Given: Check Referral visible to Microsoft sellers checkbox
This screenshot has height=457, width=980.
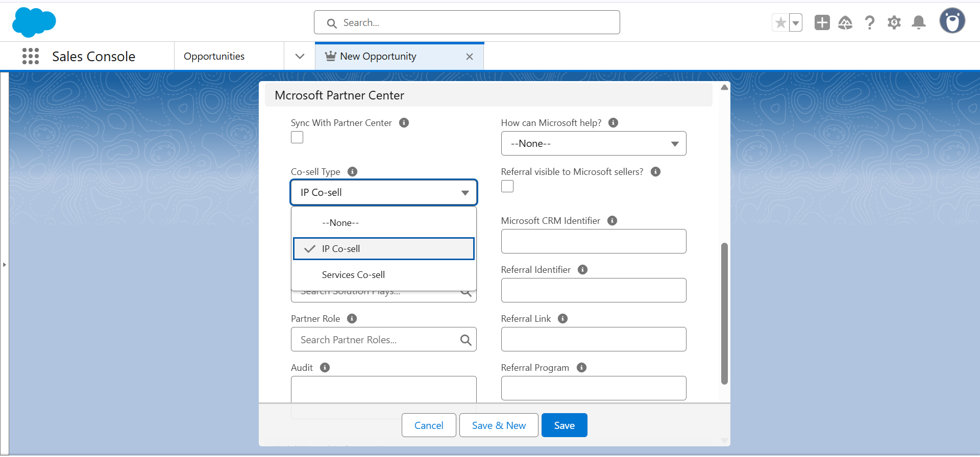Looking at the screenshot, I should click(507, 186).
